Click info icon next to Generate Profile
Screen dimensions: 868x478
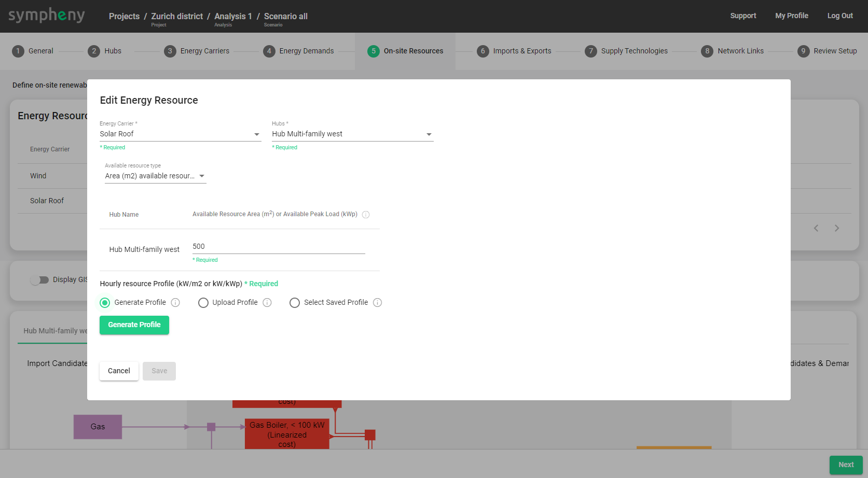pos(175,303)
